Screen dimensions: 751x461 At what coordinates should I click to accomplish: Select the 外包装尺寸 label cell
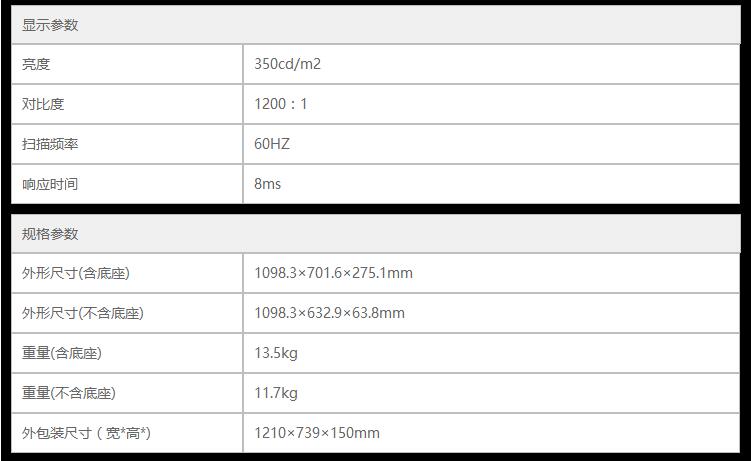click(86, 433)
